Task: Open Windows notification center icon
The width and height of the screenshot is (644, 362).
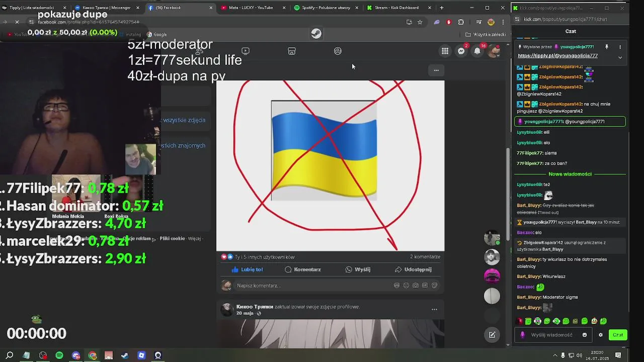Action: (618, 355)
